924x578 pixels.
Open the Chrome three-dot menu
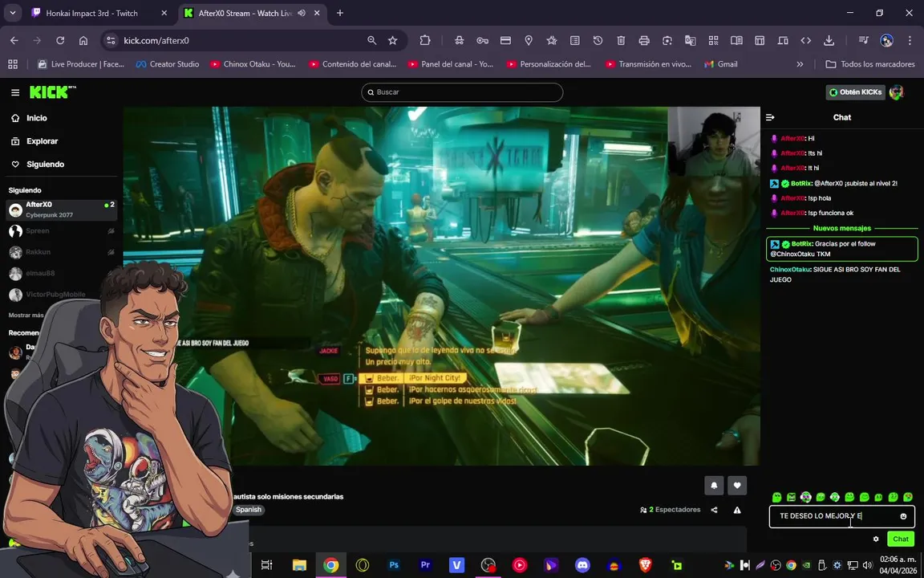pos(910,41)
